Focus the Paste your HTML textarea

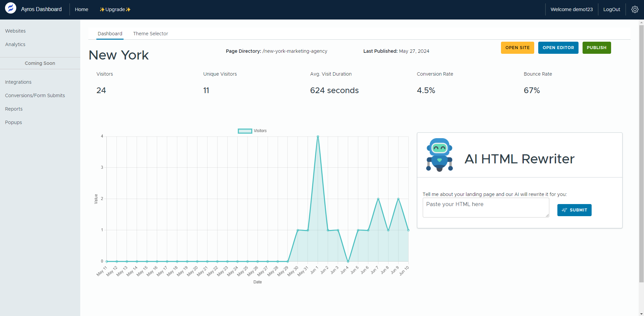(486, 207)
